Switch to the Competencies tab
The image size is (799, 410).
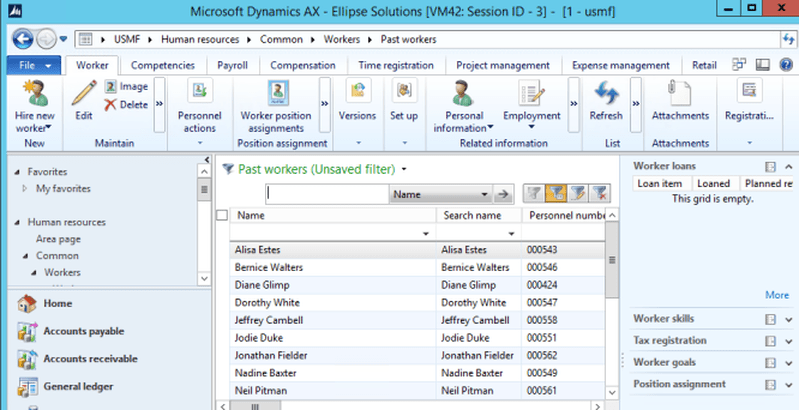(x=163, y=65)
